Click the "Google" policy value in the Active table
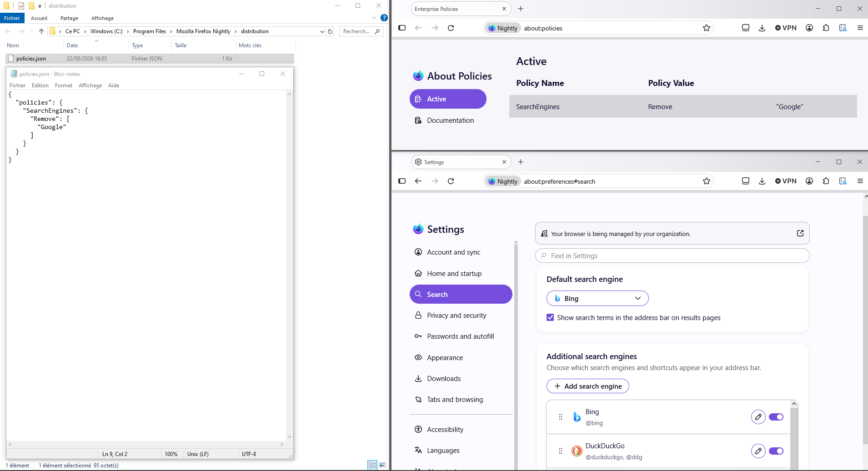Screen dimensions: 868x471 pyautogui.click(x=789, y=106)
